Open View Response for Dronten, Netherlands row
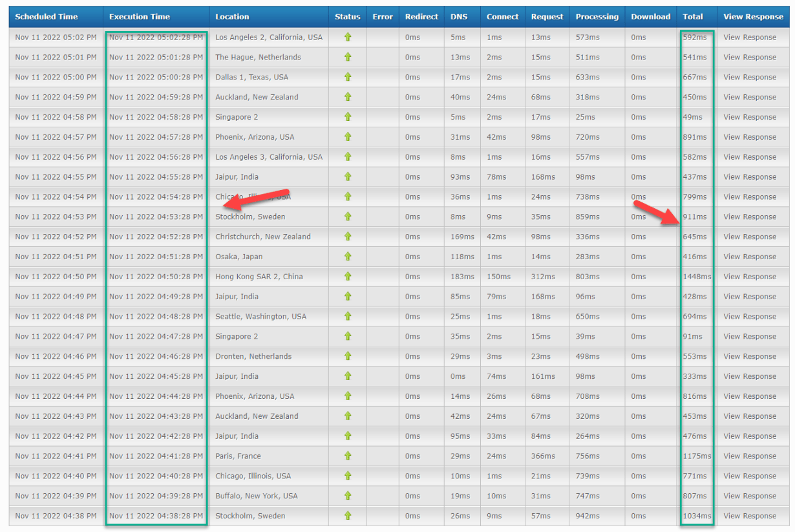The height and width of the screenshot is (532, 795). coord(750,356)
